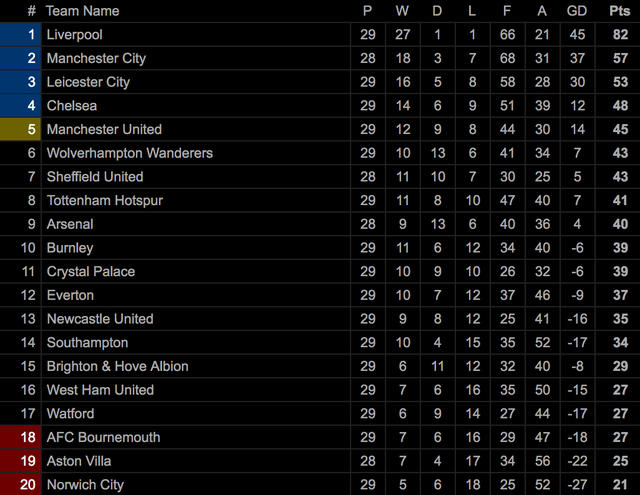Open the Manchester City team link
Image resolution: width=640 pixels, height=495 pixels.
click(x=96, y=58)
